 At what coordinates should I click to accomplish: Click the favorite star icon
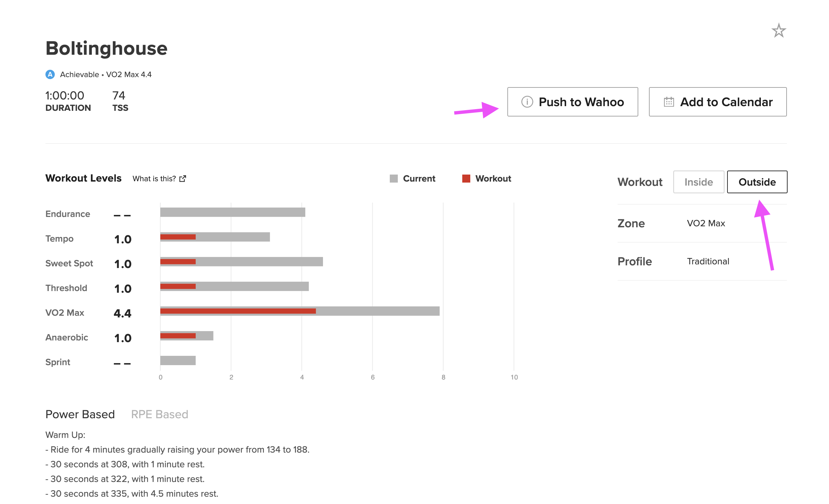tap(779, 31)
